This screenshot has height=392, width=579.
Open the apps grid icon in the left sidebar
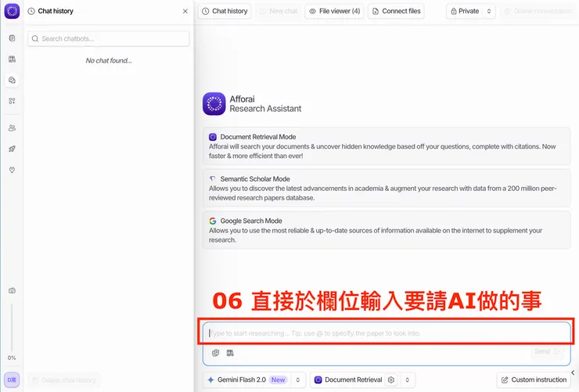tap(12, 101)
